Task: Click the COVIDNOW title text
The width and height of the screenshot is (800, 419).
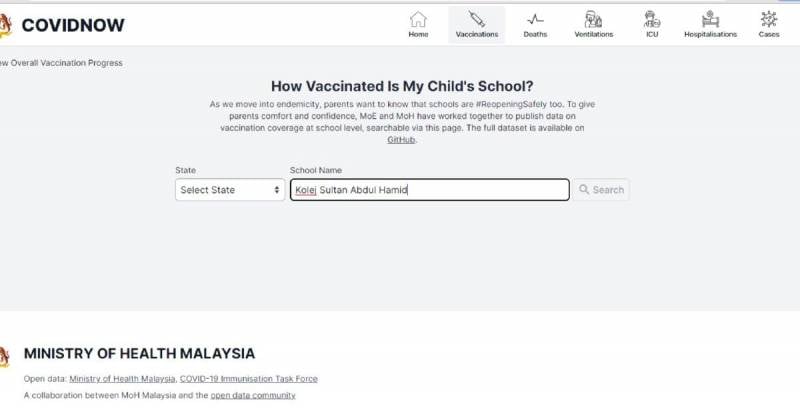Action: pos(73,25)
